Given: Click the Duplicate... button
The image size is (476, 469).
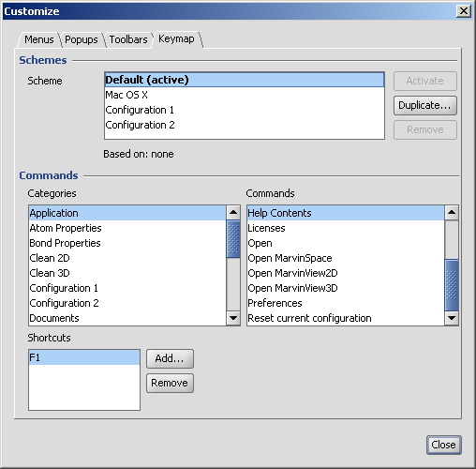Looking at the screenshot, I should [x=425, y=105].
